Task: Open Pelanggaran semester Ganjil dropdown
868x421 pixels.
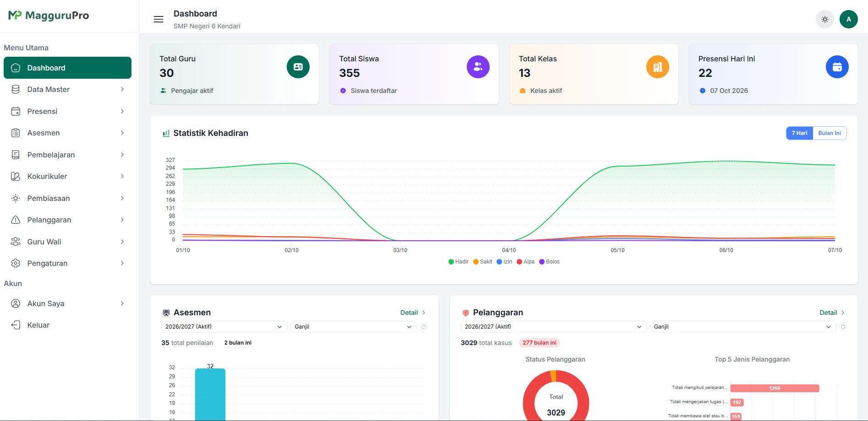Action: point(742,327)
